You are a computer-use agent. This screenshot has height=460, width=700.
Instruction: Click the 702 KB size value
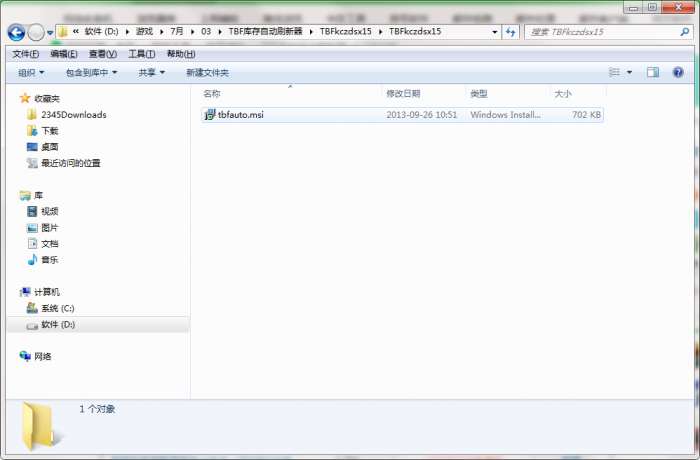586,115
